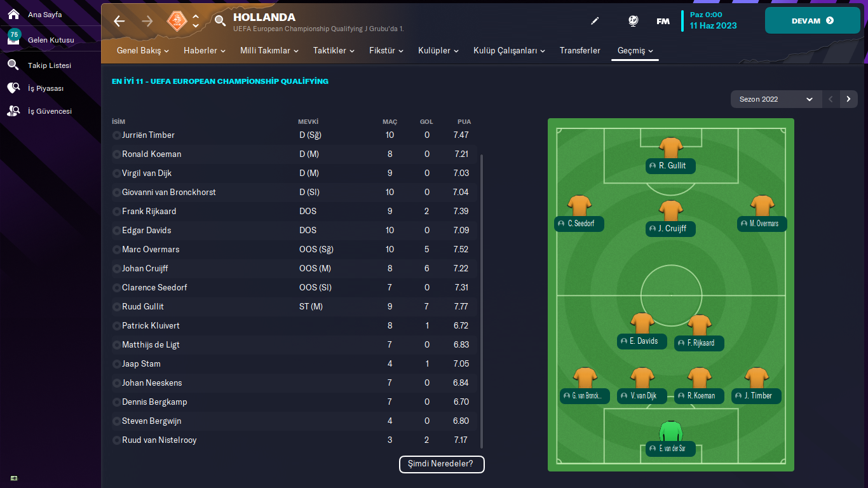This screenshot has height=488, width=868.
Task: Select the circle next to Johan Cruijff
Action: (116, 269)
